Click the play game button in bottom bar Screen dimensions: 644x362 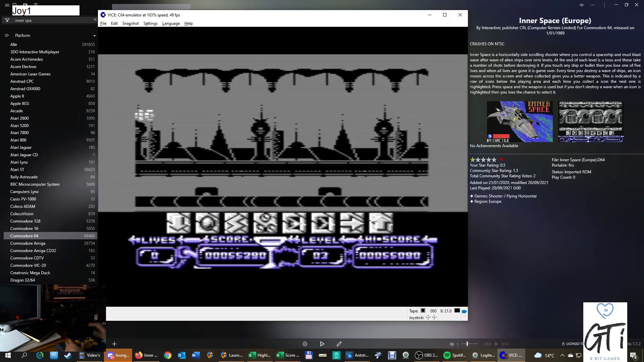coord(322,344)
